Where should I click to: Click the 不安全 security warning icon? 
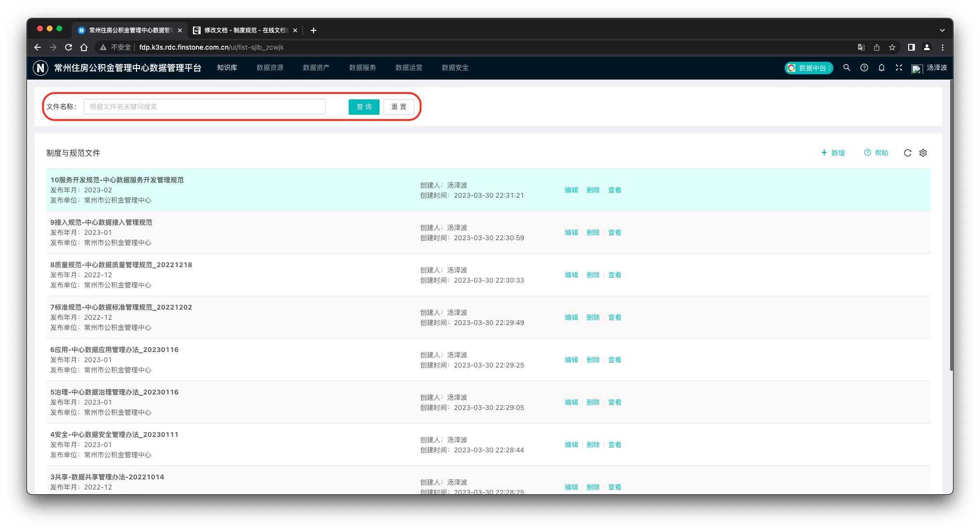coord(103,47)
